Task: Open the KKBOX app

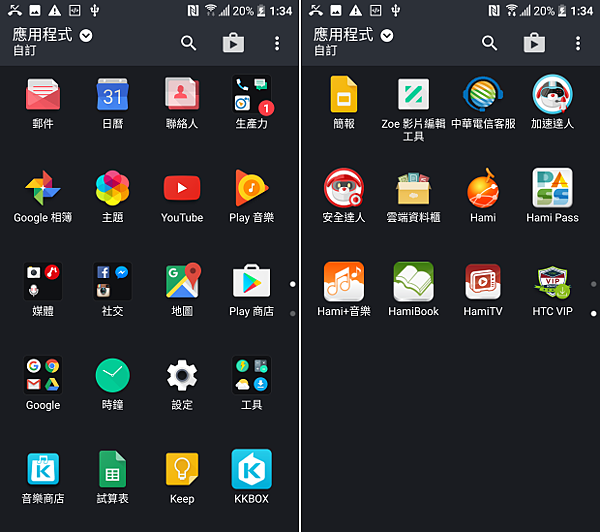Action: tap(252, 469)
